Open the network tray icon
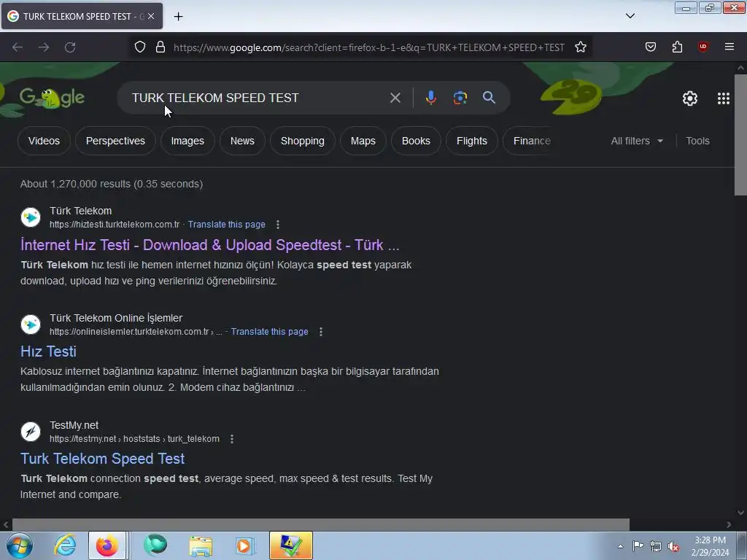Viewport: 747px width, 560px height. (x=656, y=546)
